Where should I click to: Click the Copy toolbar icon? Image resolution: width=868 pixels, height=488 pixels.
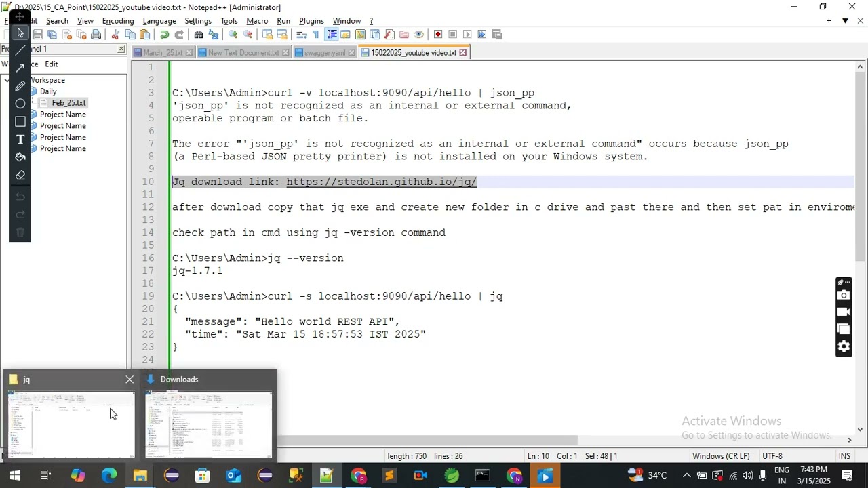coord(130,35)
